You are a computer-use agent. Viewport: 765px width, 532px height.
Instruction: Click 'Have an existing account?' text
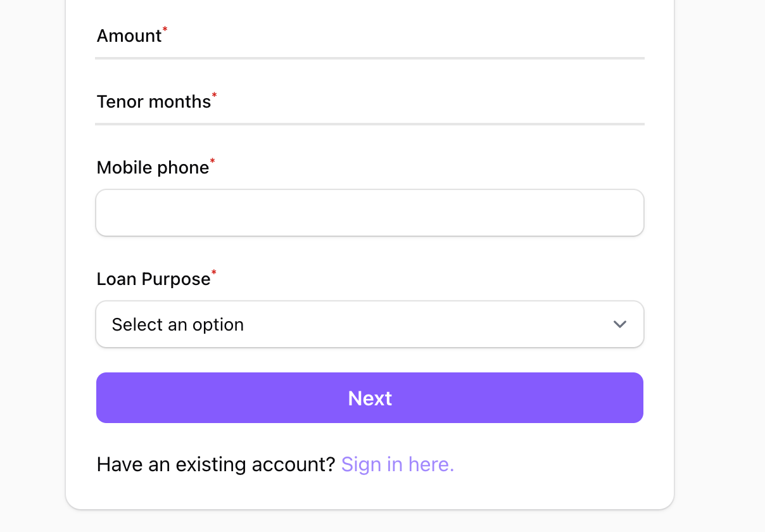click(x=215, y=465)
